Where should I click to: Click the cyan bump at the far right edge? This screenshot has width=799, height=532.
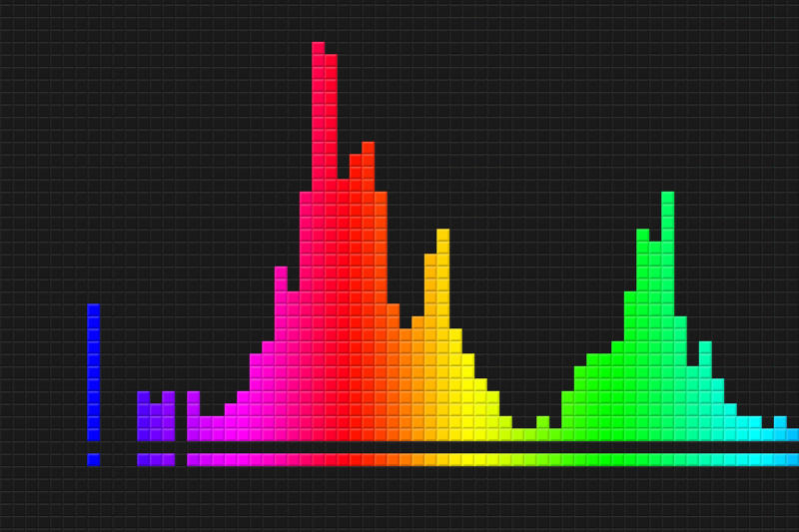(x=780, y=422)
